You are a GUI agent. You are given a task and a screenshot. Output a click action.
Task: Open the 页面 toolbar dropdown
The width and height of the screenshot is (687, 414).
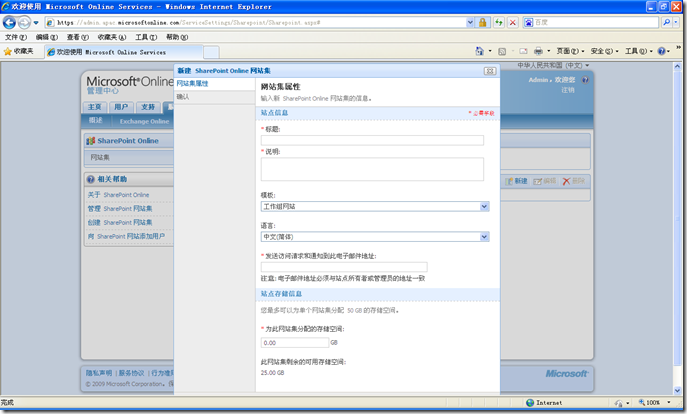tap(570, 51)
